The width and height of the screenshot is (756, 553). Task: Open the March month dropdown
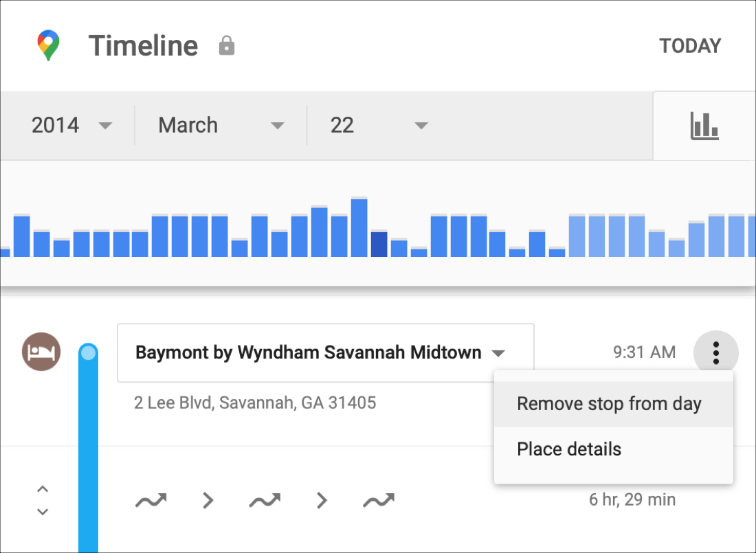click(221, 125)
